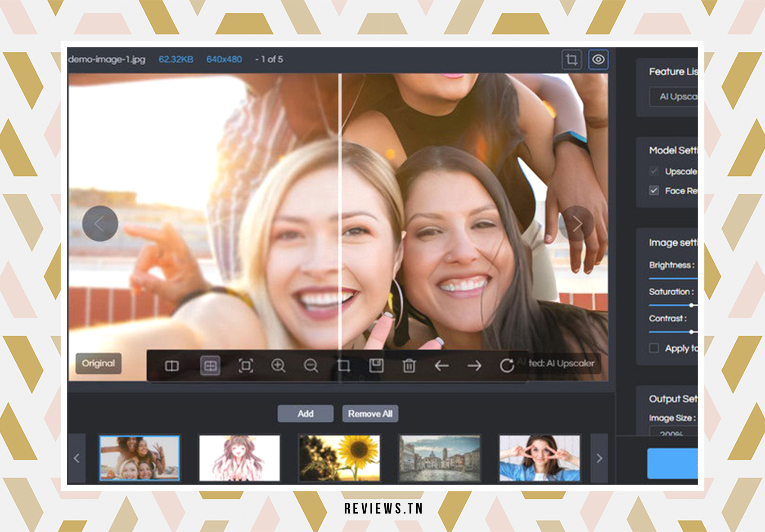Select the side-by-side compare view icon
The image size is (765, 532).
tap(172, 365)
